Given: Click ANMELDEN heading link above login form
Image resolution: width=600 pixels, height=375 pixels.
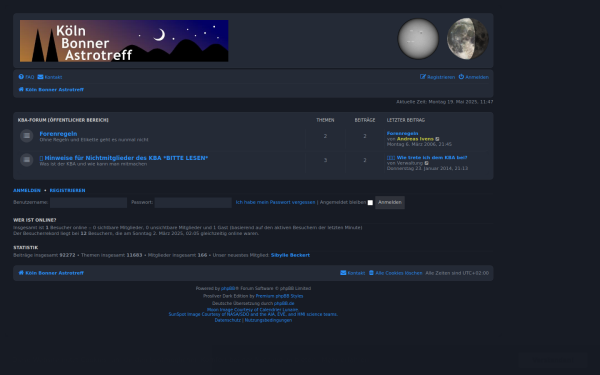Looking at the screenshot, I should (27, 190).
